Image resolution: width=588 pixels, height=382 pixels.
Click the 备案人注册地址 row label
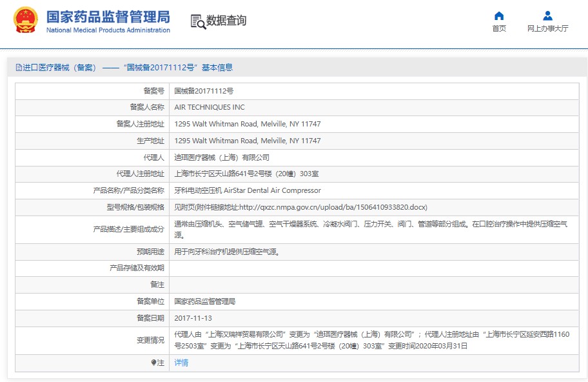tap(141, 124)
